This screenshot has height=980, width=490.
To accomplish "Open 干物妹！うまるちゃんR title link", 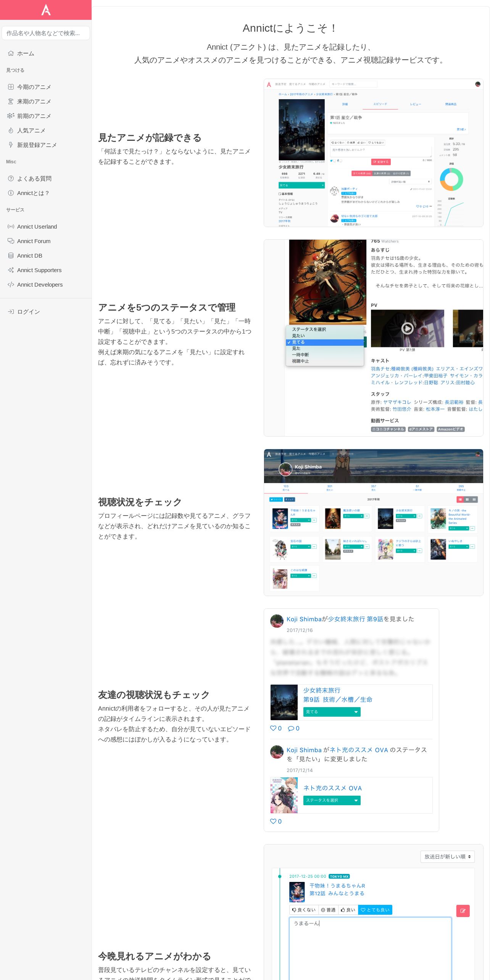I will [x=337, y=886].
